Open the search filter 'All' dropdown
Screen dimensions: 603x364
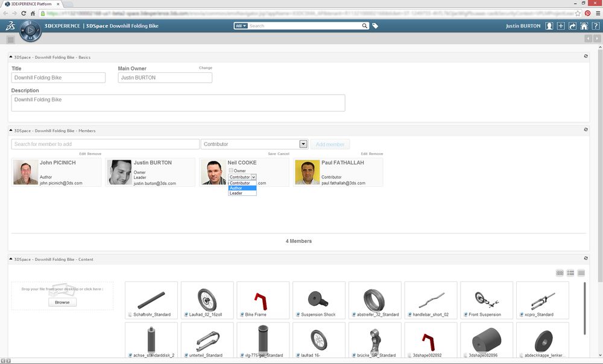[241, 26]
